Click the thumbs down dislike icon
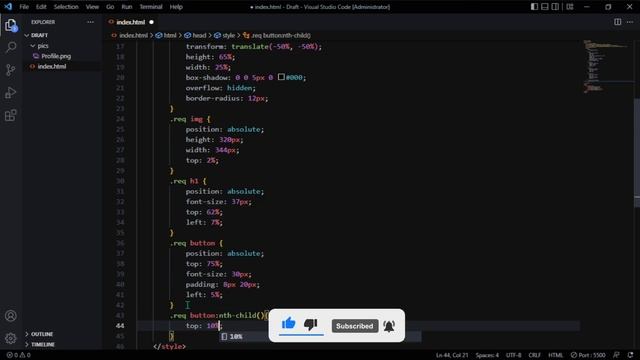The height and width of the screenshot is (360, 640). click(311, 324)
